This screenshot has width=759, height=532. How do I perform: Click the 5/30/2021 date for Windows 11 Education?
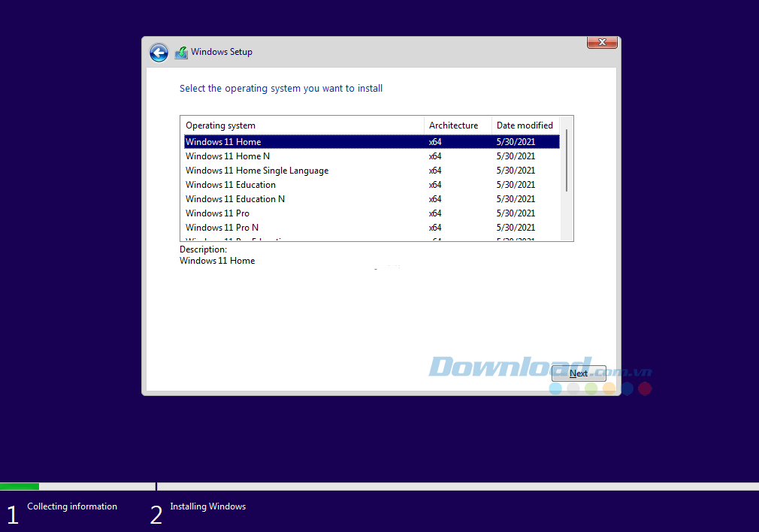click(x=516, y=185)
